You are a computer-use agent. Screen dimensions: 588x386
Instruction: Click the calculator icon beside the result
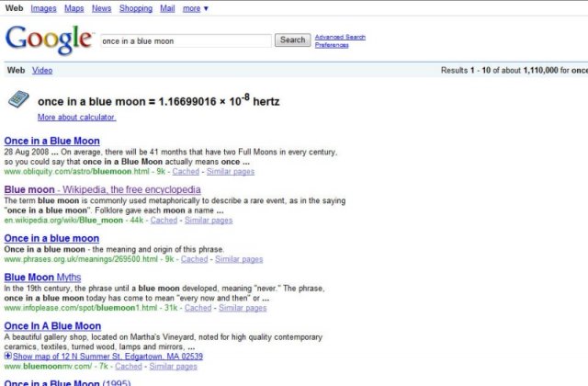tap(18, 100)
